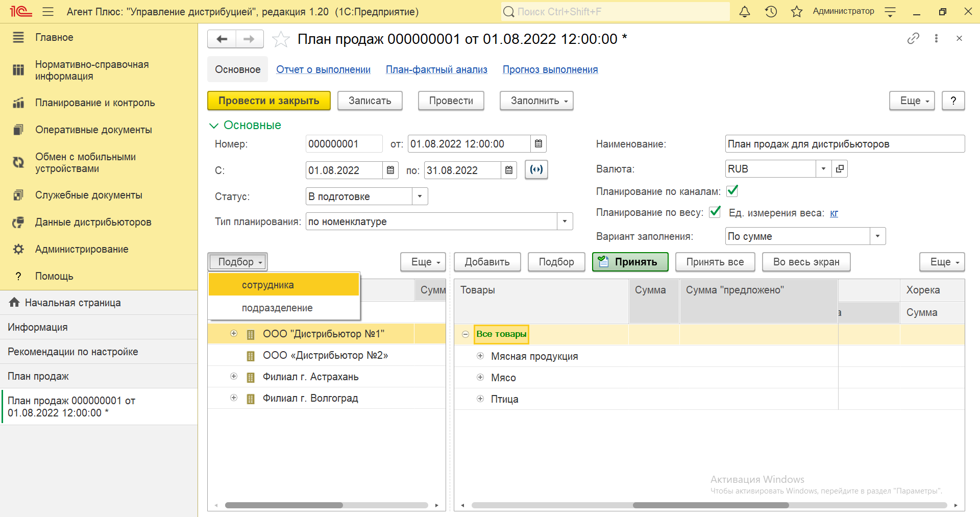The image size is (980, 517).
Task: Click the Наименование input field
Action: (844, 144)
